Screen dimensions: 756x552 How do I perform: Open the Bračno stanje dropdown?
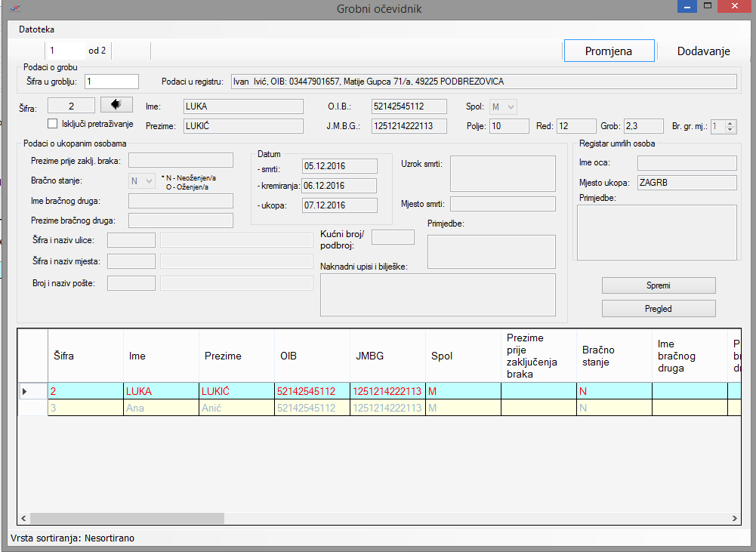click(x=141, y=181)
